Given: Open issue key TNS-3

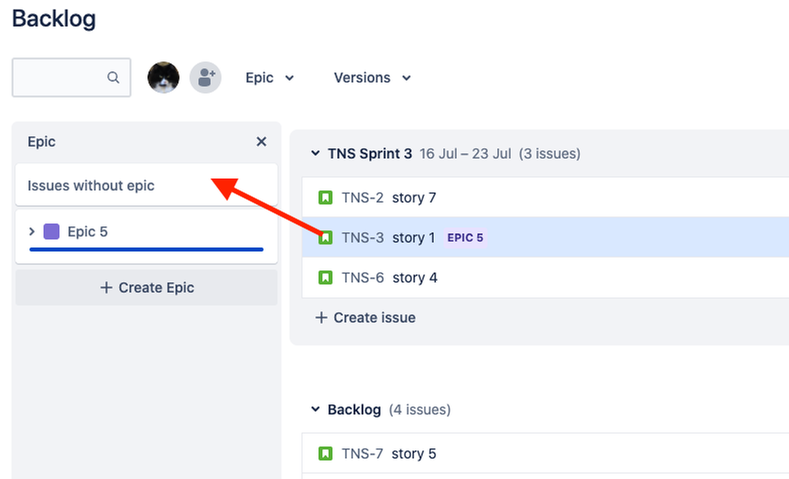Looking at the screenshot, I should click(x=362, y=237).
